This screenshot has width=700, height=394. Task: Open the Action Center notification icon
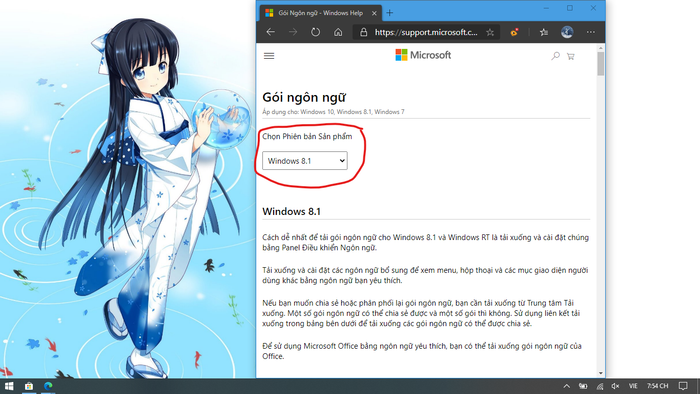[683, 386]
